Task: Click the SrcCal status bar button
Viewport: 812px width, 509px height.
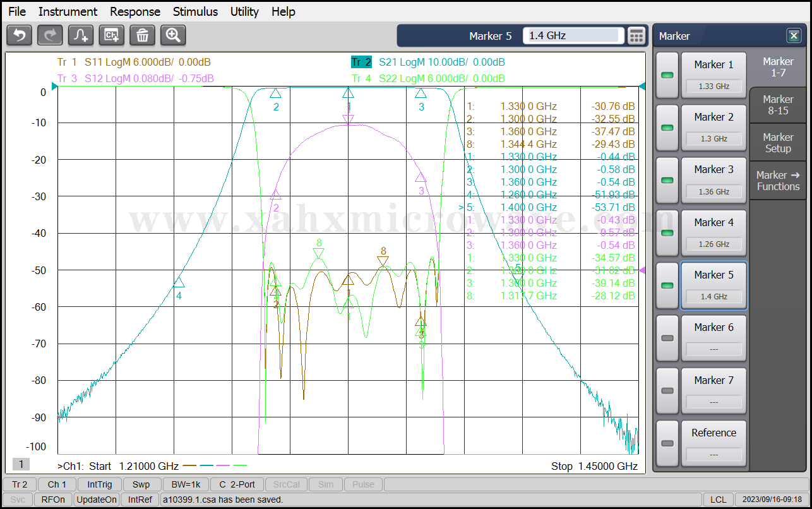Action: point(287,484)
